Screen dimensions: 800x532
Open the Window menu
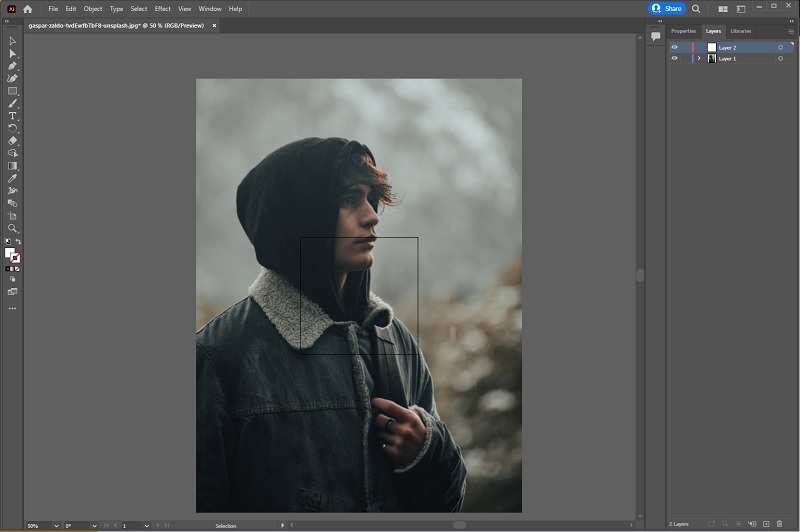pos(210,9)
